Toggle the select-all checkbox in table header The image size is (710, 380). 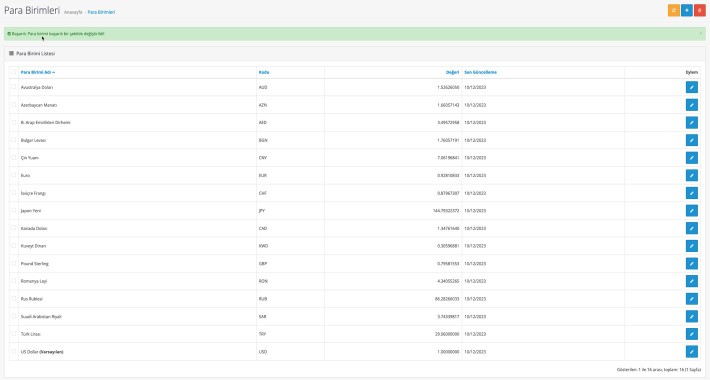coord(14,72)
